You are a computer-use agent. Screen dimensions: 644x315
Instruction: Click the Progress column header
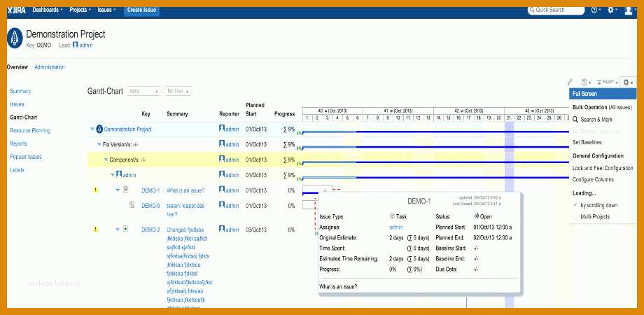click(x=285, y=114)
